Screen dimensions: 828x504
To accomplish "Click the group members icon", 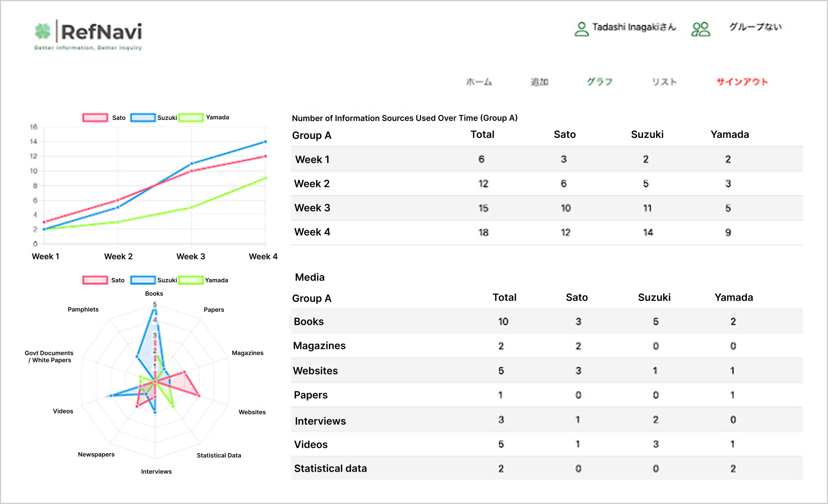I will point(701,29).
